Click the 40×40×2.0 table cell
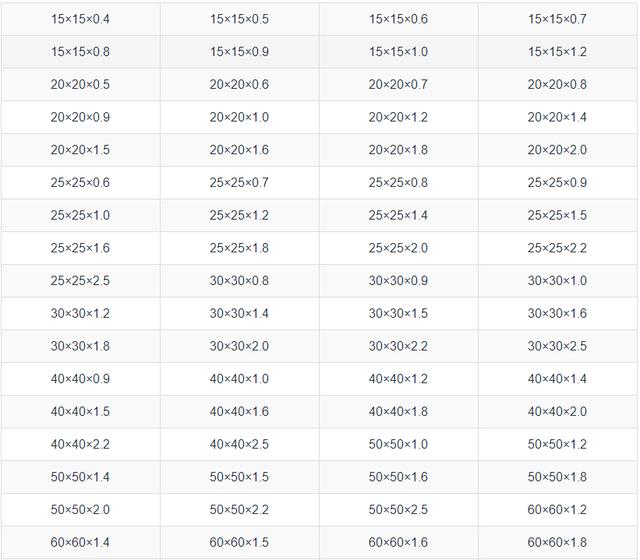 click(x=557, y=412)
